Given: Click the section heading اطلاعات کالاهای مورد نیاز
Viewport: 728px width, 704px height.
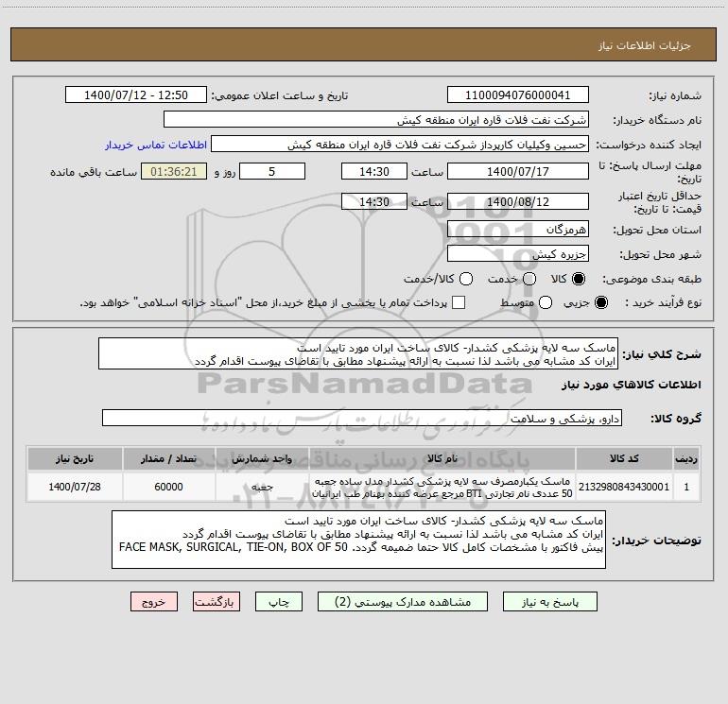Looking at the screenshot, I should 631,385.
